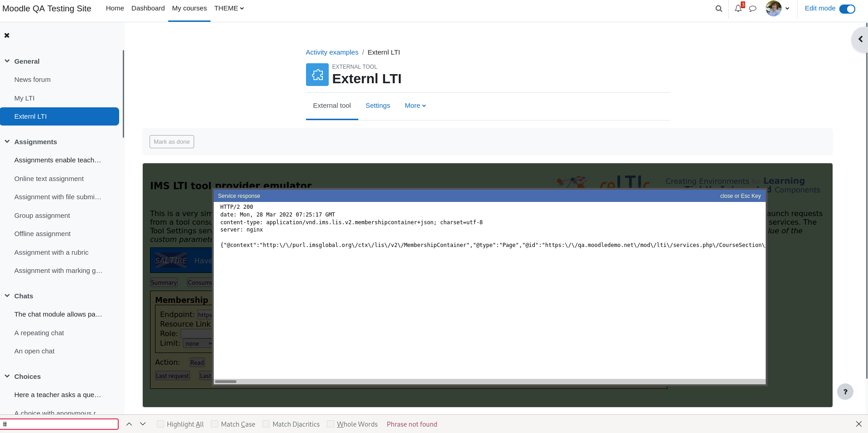Focus the find-in-page text field
Viewport: 868px width, 433px height.
pyautogui.click(x=60, y=424)
